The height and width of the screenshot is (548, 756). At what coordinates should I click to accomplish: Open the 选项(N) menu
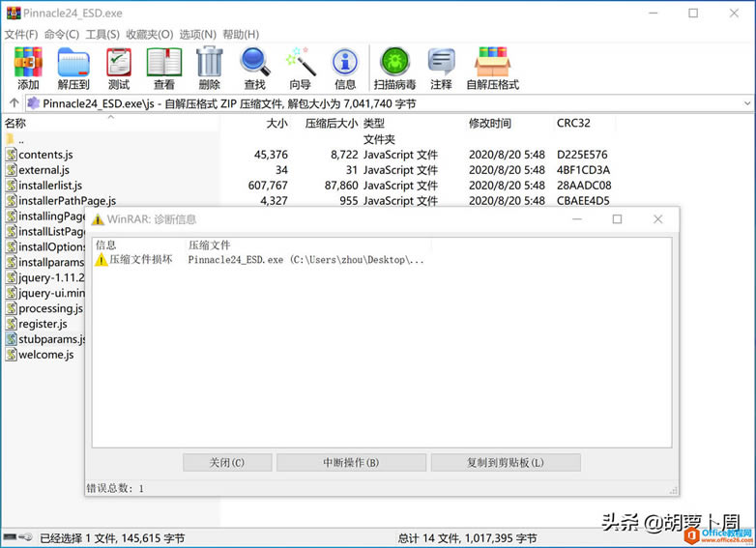(x=197, y=34)
